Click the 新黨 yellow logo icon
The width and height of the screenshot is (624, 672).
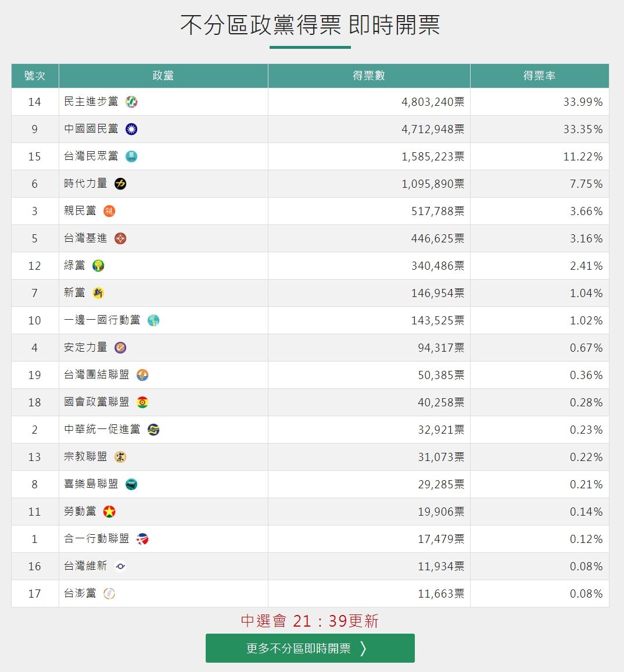point(98,293)
